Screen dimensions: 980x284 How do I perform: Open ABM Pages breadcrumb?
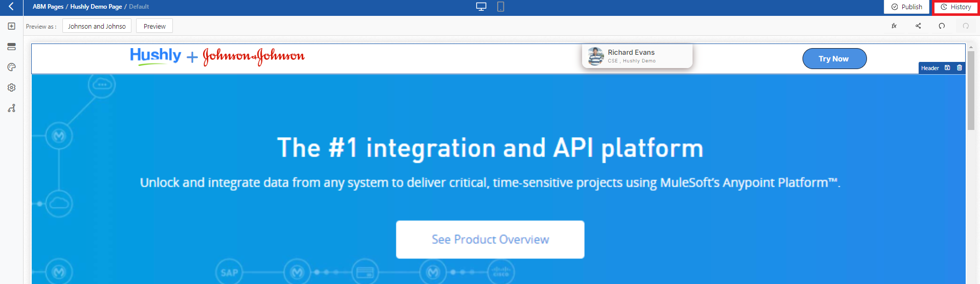tap(48, 7)
